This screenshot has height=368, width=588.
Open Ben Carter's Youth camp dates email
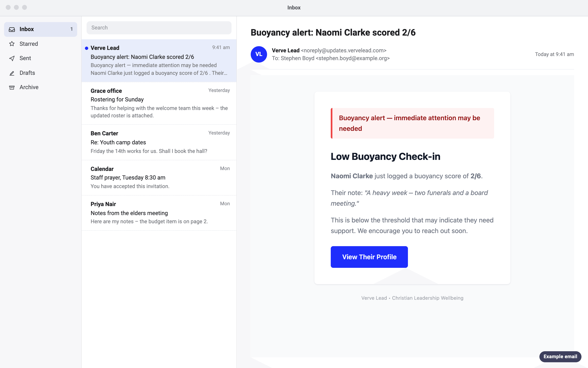[x=159, y=142]
